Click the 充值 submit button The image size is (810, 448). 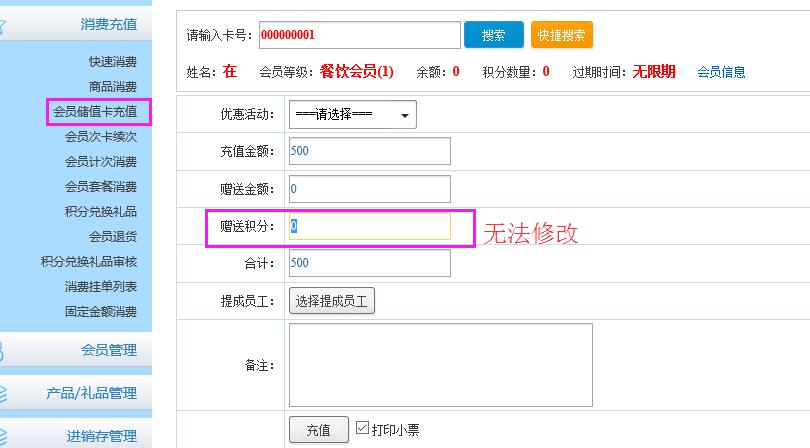click(x=318, y=430)
